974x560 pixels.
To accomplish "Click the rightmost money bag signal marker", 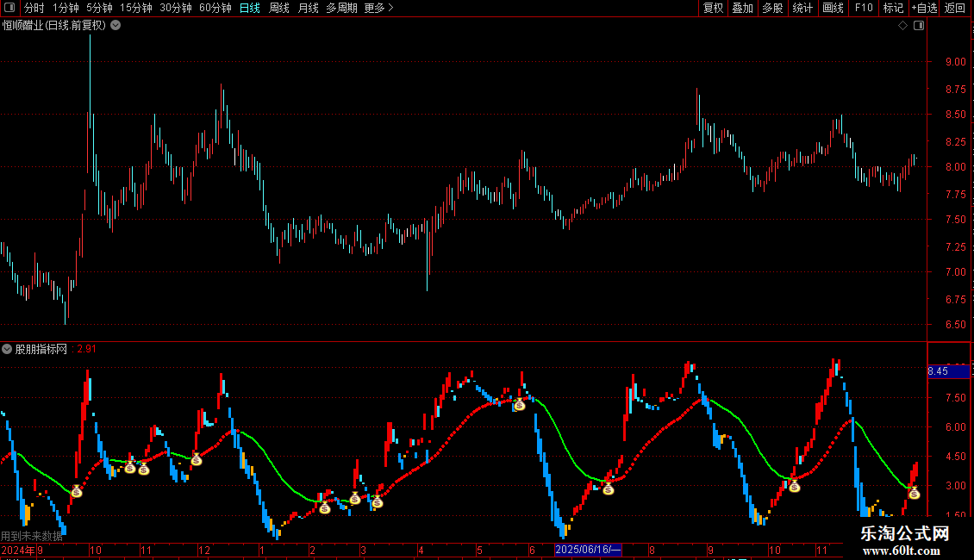I will pos(914,493).
